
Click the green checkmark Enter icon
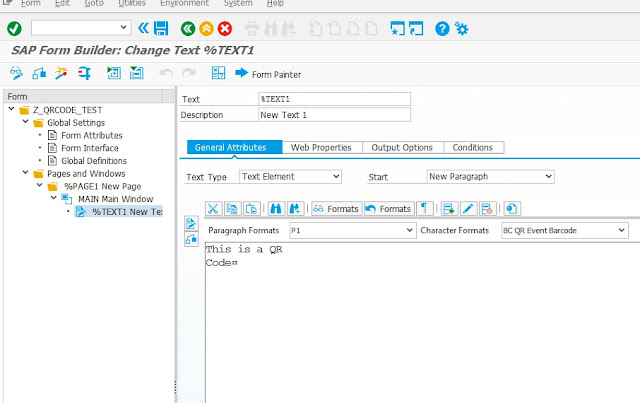pyautogui.click(x=14, y=29)
